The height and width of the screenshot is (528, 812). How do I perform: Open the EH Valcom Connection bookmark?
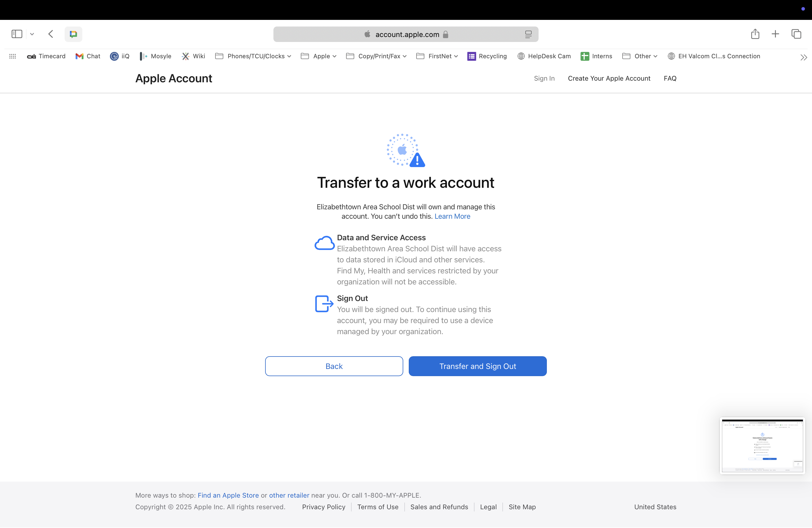[714, 56]
